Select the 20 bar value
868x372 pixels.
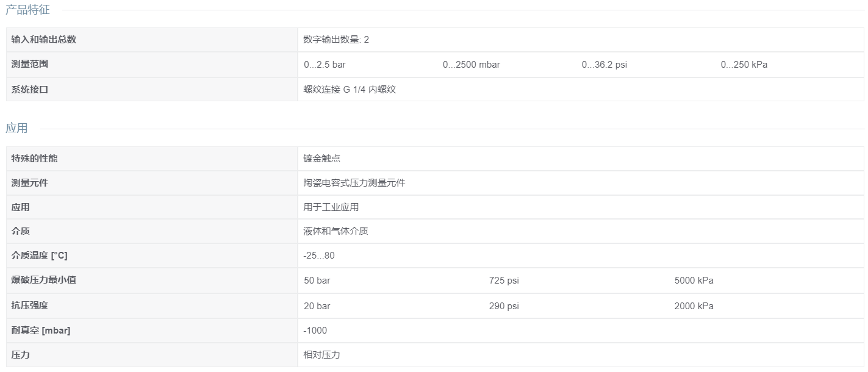[x=317, y=306]
